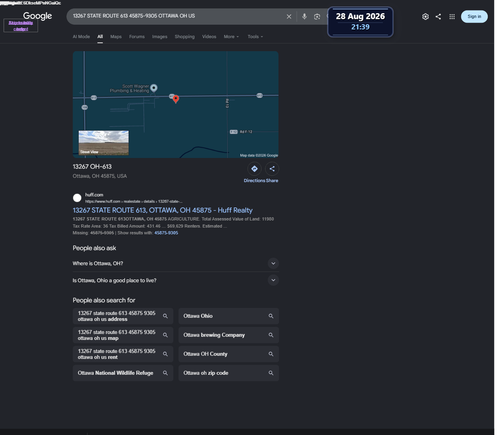Open Google Lens image search icon
Image resolution: width=500 pixels, height=435 pixels.
(317, 16)
